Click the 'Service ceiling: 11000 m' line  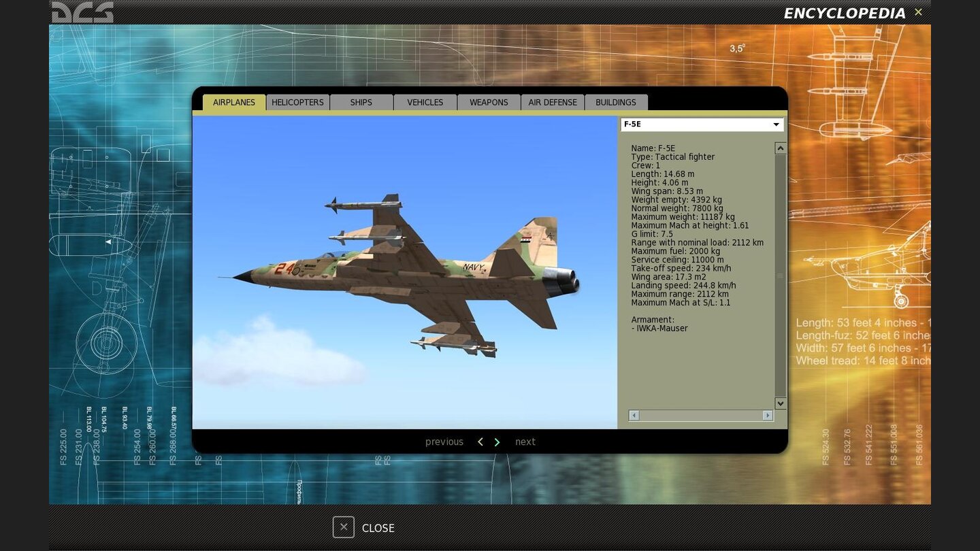click(677, 260)
